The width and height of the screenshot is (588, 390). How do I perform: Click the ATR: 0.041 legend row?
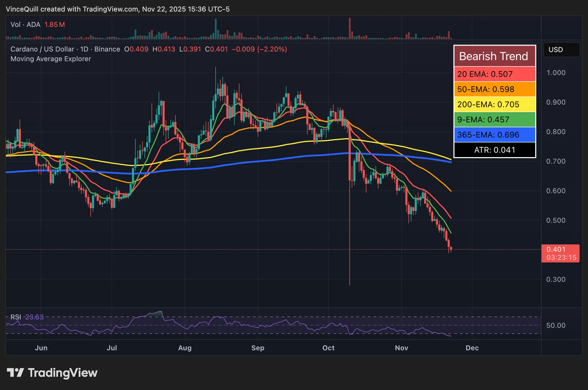494,150
